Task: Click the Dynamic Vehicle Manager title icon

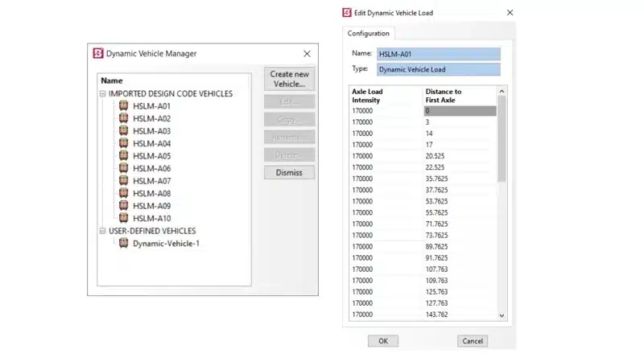Action: pyautogui.click(x=98, y=54)
